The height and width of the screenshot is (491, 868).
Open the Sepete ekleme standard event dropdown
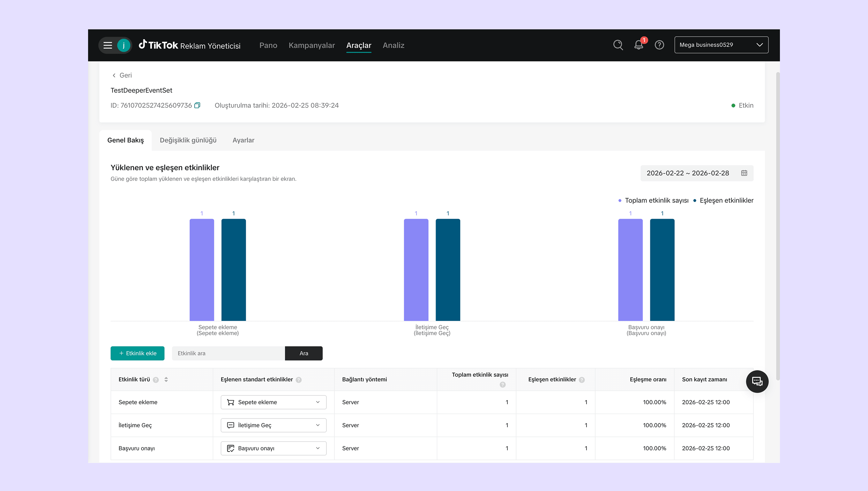[273, 402]
